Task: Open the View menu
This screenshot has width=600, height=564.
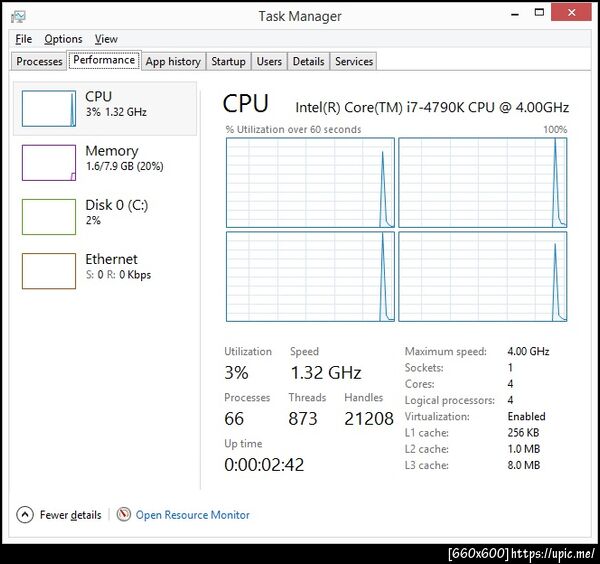Action: (x=106, y=39)
